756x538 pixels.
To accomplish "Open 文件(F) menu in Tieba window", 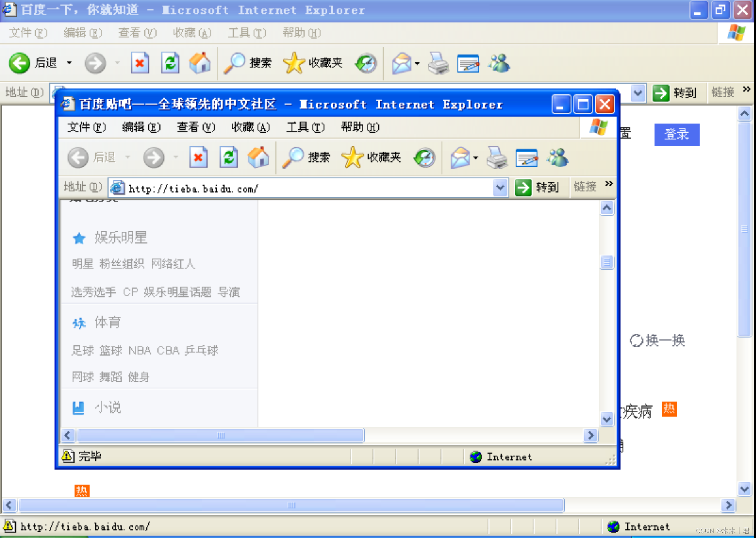I will [x=86, y=127].
